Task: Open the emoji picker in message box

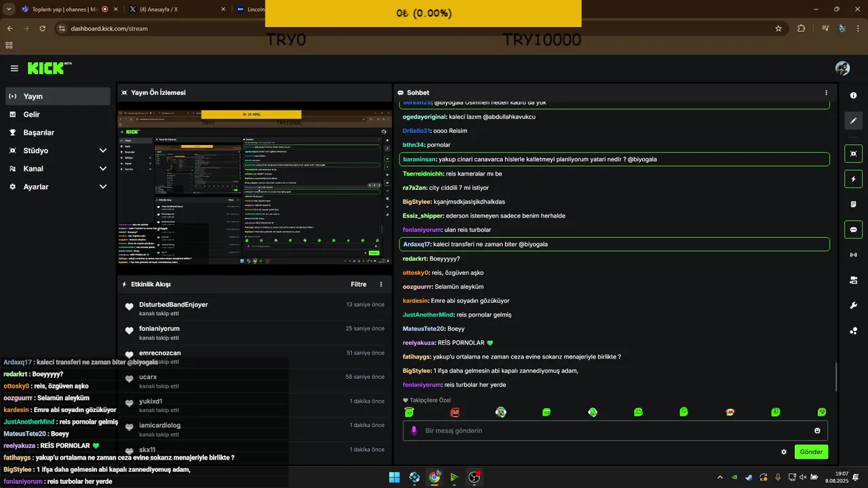Action: click(x=817, y=430)
